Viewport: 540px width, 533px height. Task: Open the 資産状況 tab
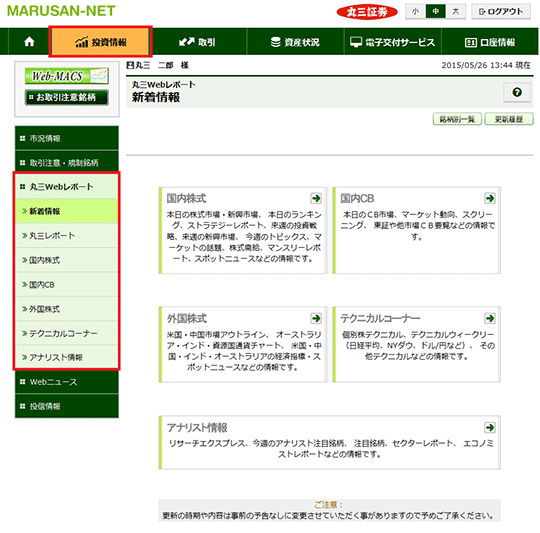[x=295, y=42]
